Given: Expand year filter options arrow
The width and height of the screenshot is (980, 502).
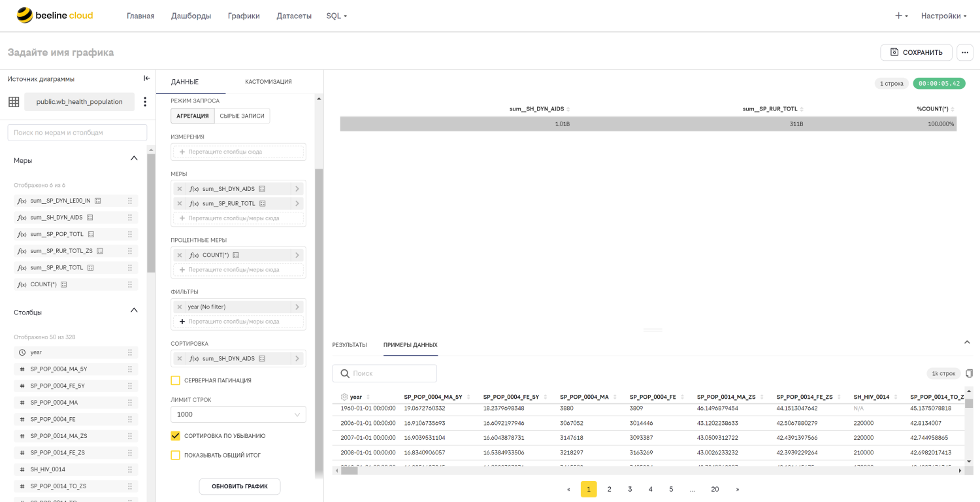Looking at the screenshot, I should [297, 307].
